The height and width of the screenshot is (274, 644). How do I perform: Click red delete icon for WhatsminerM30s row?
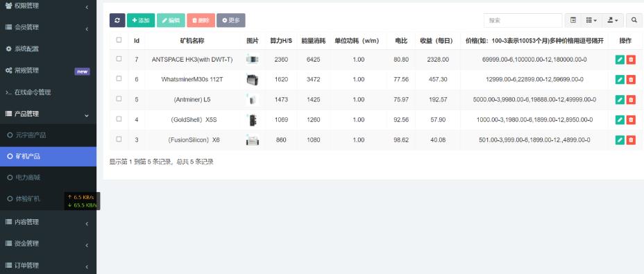coord(631,79)
